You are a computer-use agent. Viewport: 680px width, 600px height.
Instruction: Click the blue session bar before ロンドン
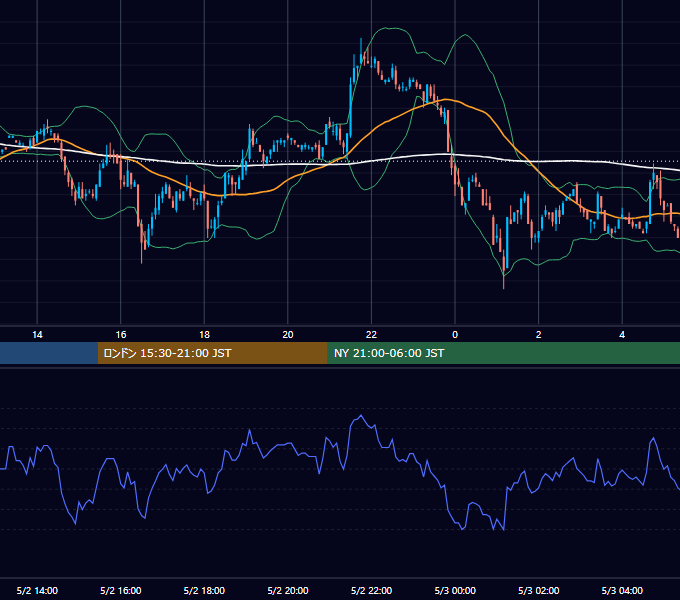(49, 353)
